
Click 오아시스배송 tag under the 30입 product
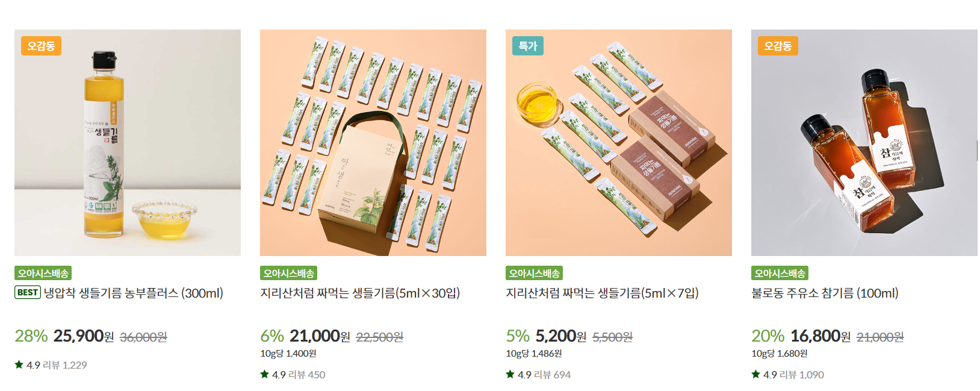[x=289, y=273]
